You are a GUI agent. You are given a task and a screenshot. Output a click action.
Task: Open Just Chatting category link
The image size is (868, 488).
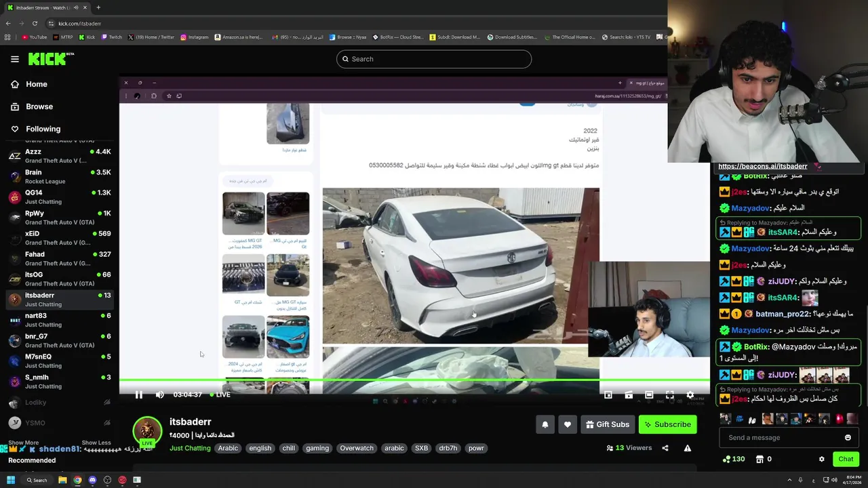tap(190, 448)
